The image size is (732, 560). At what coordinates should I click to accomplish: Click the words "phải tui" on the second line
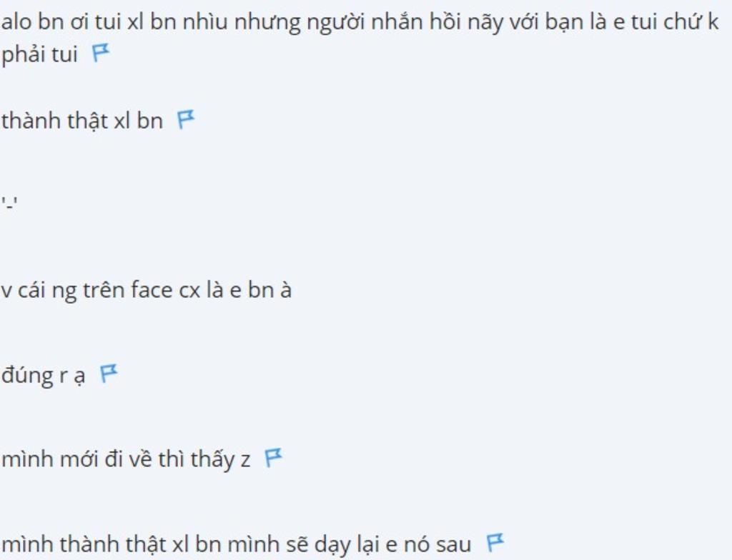(x=39, y=55)
